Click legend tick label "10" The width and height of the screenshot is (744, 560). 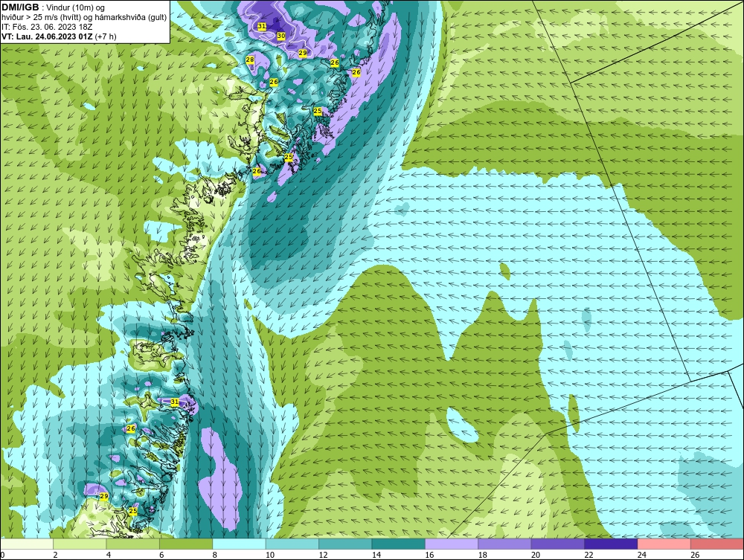point(270,555)
